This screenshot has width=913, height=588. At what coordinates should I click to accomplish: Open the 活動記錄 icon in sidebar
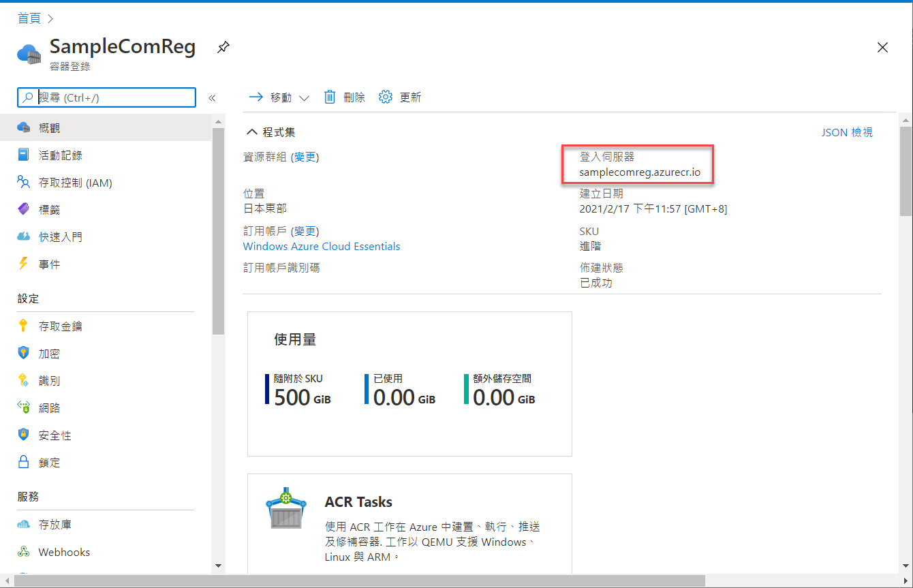pos(24,155)
